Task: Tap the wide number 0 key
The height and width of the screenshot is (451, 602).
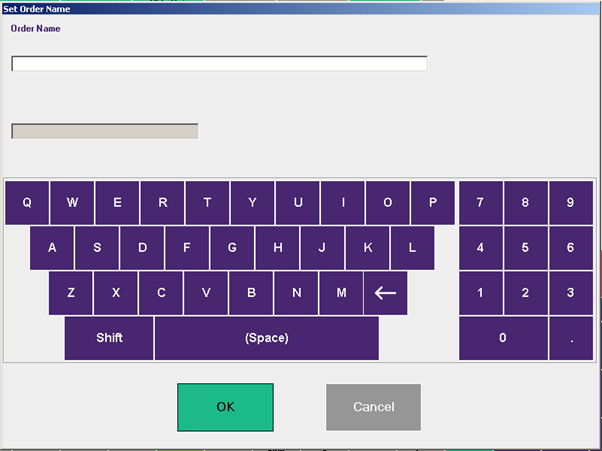Action: [x=503, y=338]
